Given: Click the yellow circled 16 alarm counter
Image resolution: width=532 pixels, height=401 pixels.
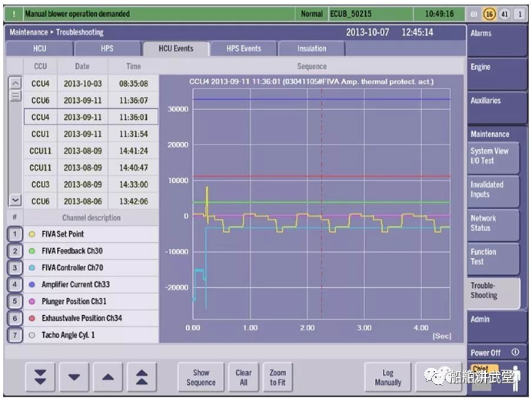Looking at the screenshot, I should point(489,14).
